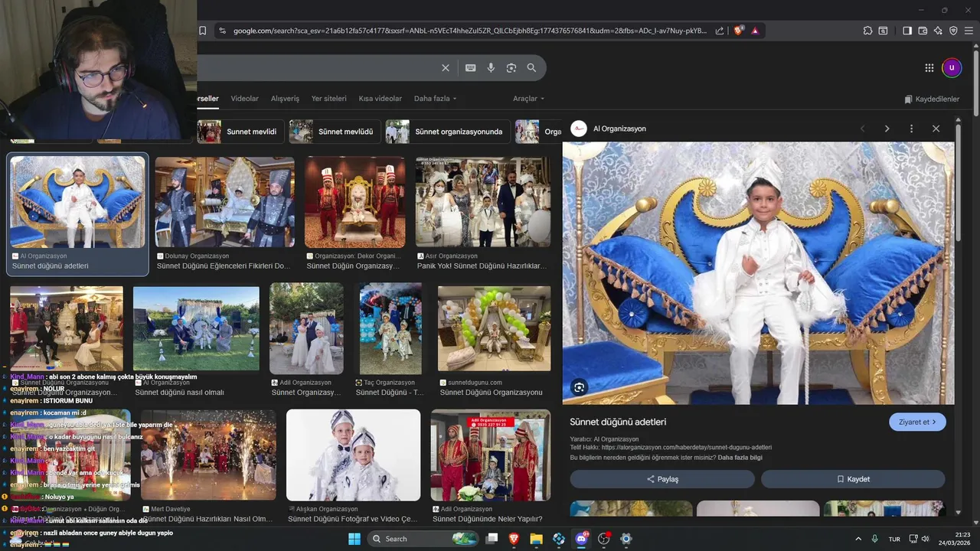Open Leo AI sparkle icon
The height and width of the screenshot is (551, 980).
(938, 31)
